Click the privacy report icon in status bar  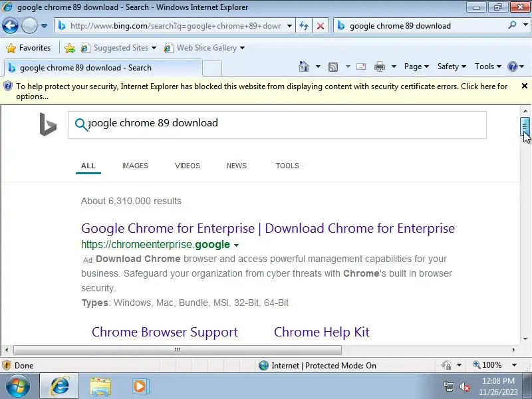click(x=446, y=365)
